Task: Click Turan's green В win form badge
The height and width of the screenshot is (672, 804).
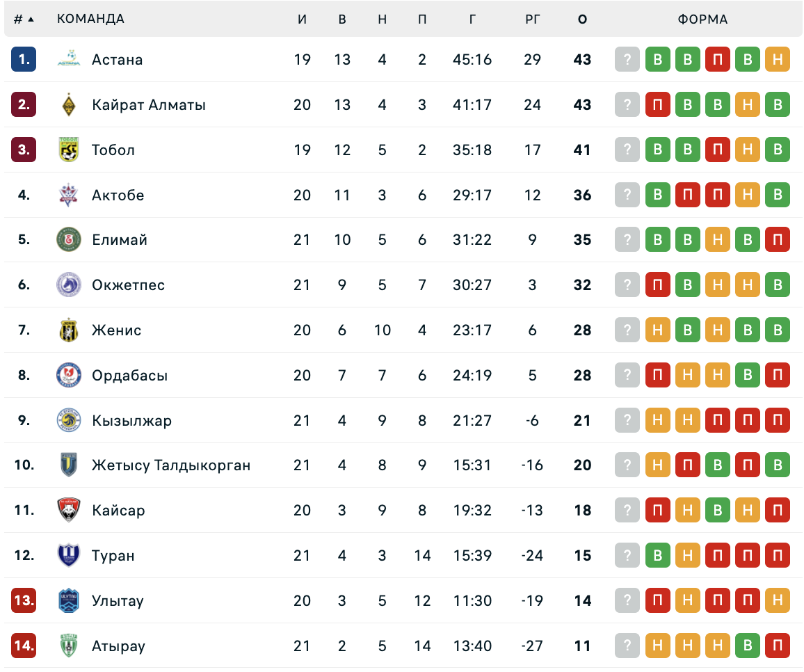Action: tap(657, 555)
